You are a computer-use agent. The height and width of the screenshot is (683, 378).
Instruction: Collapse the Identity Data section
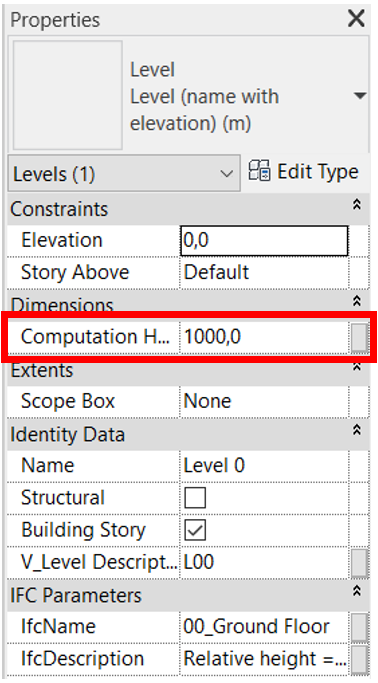357,430
